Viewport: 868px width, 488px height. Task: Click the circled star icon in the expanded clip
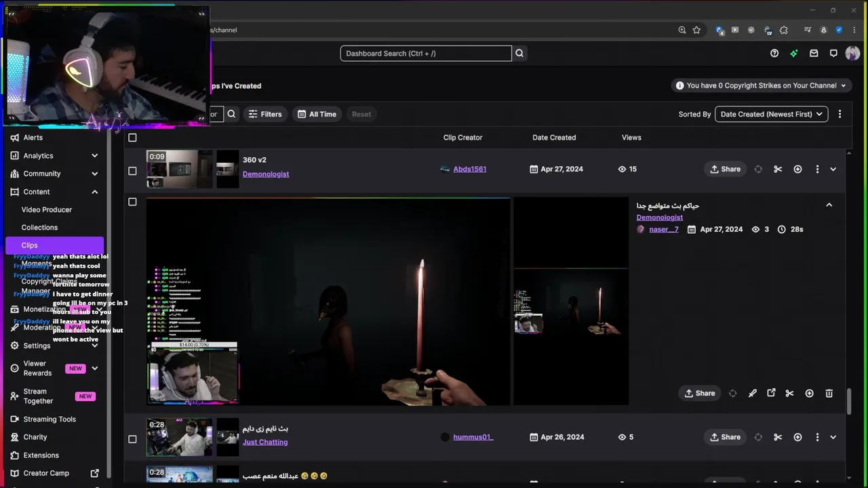(809, 393)
